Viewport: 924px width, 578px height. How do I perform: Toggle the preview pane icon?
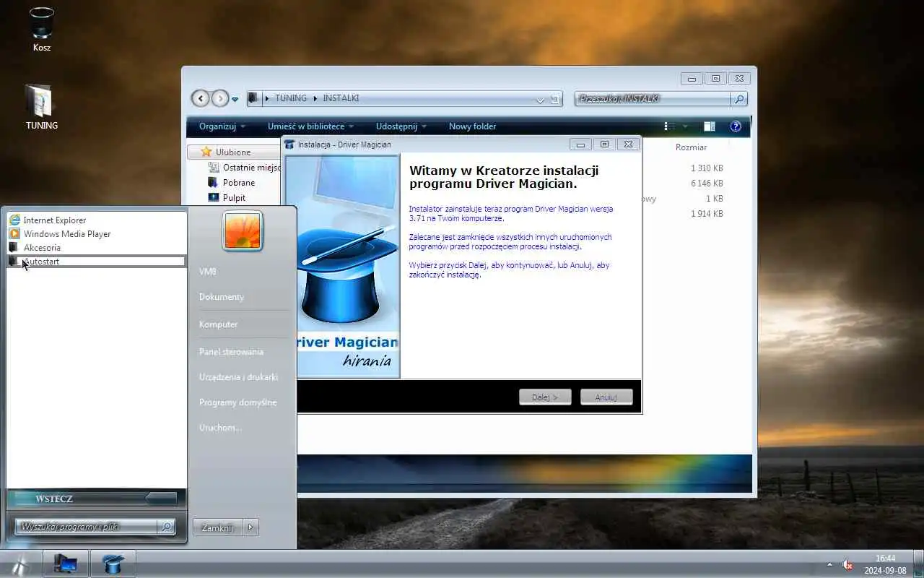709,126
